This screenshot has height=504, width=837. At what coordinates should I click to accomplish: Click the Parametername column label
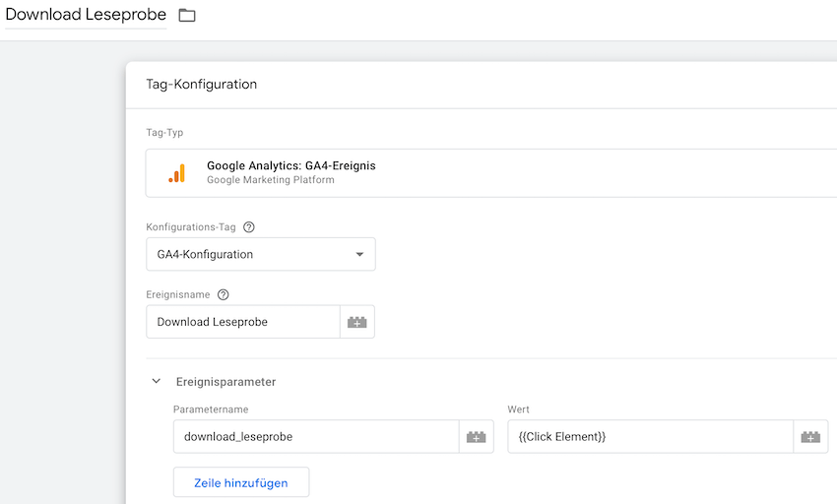coord(211,409)
